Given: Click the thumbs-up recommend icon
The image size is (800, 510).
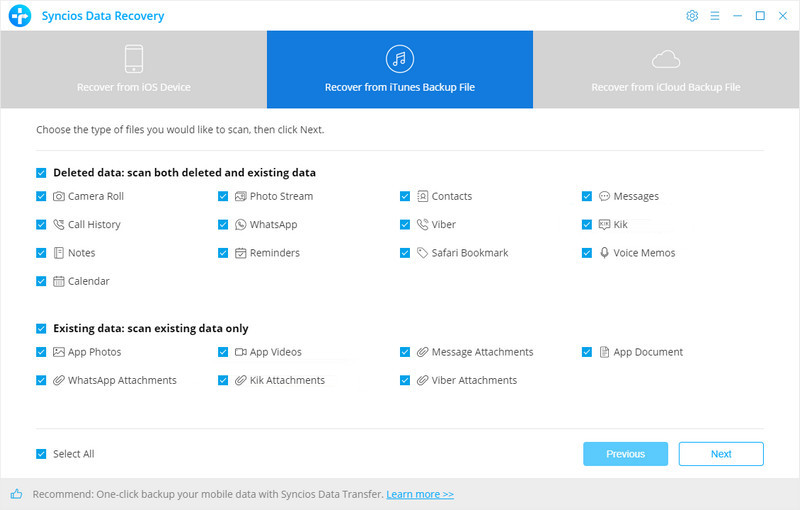Looking at the screenshot, I should [16, 494].
